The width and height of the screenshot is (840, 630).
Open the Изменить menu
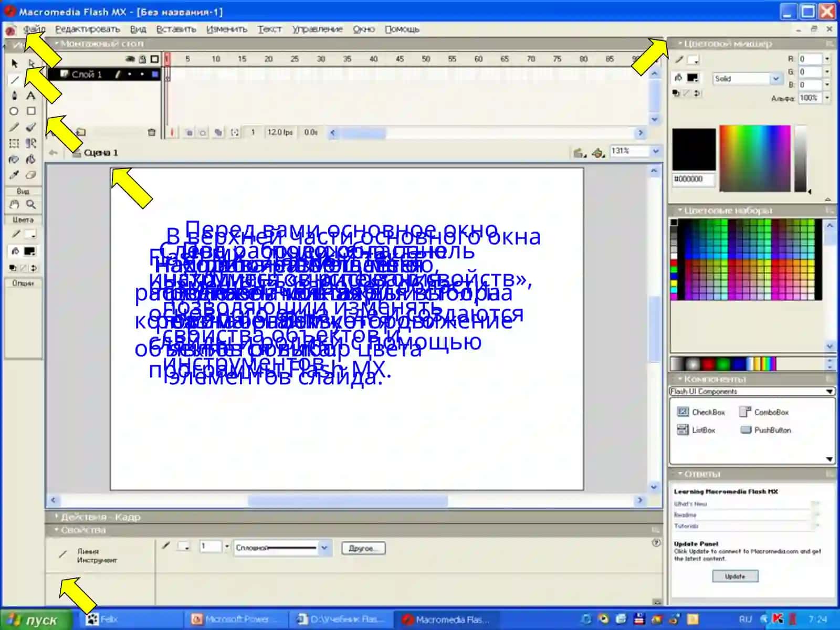tap(227, 29)
